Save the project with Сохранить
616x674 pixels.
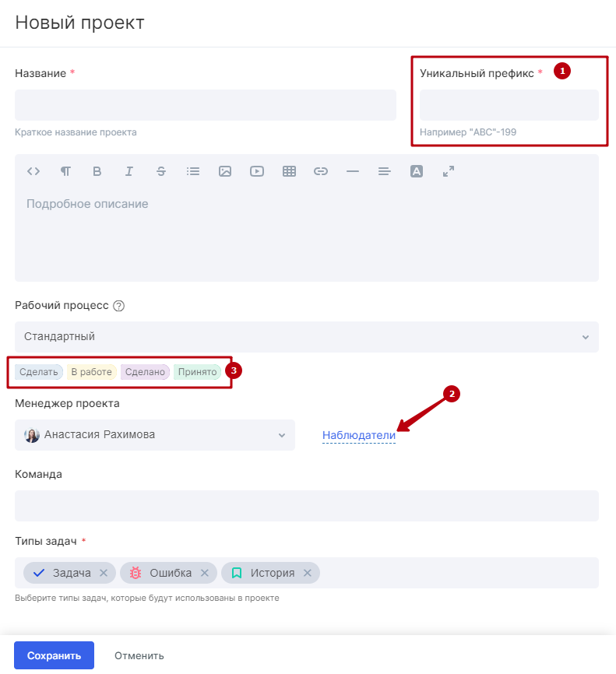tap(53, 655)
